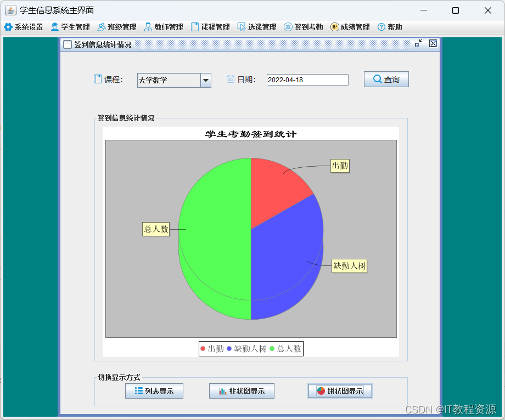
Task: Click the 总人数 chart label
Action: pos(156,229)
